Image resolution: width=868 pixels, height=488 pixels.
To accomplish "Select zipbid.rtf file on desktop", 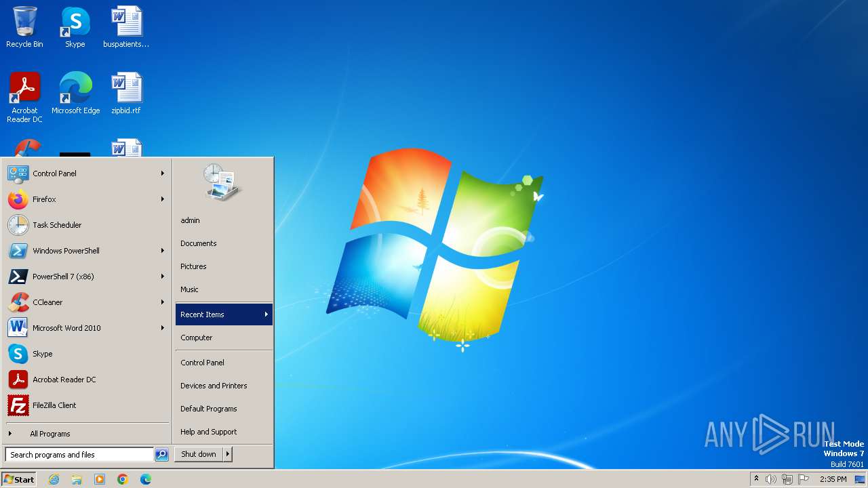I will [125, 94].
